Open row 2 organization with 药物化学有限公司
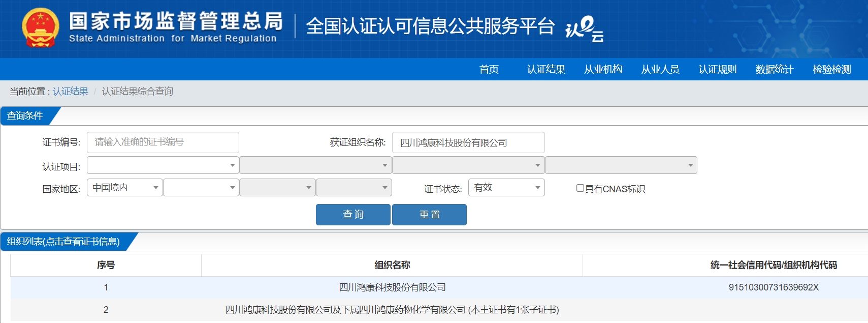 (x=392, y=310)
